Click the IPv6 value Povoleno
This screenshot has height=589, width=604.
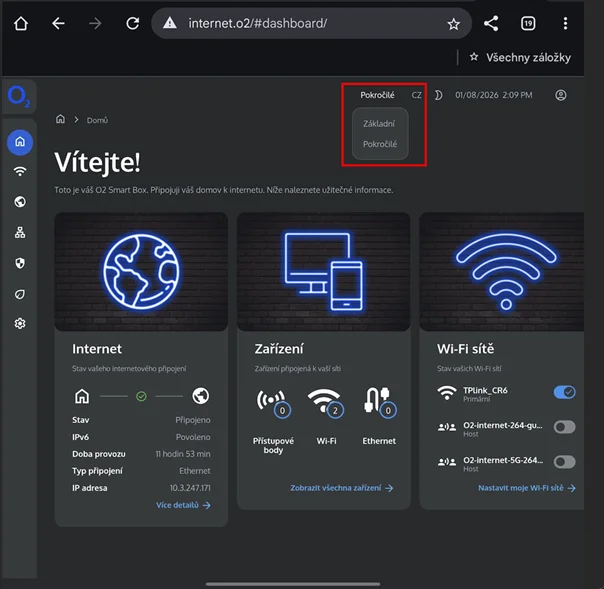click(x=193, y=437)
